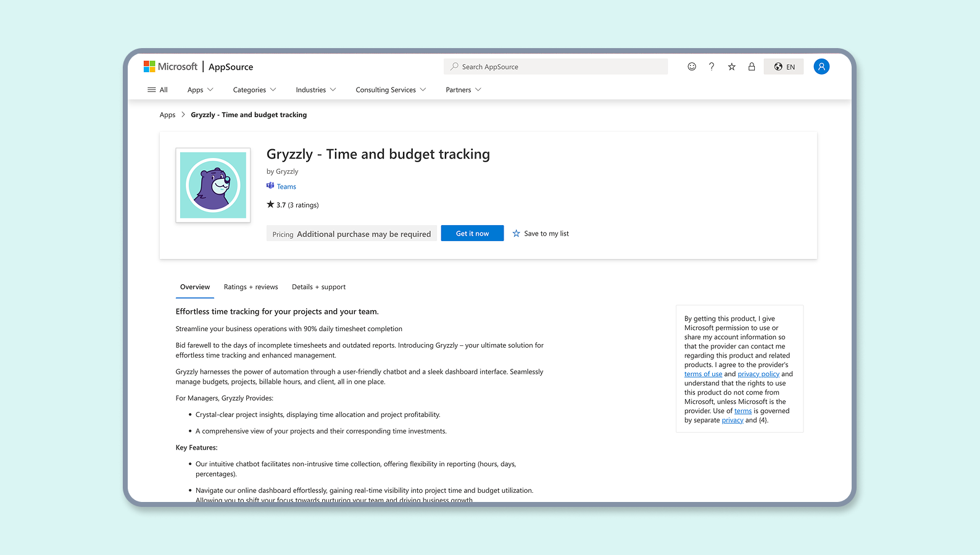The image size is (980, 555).
Task: Click 'Gryzzly - Time and budget tracking' breadcrumb
Action: coord(249,115)
